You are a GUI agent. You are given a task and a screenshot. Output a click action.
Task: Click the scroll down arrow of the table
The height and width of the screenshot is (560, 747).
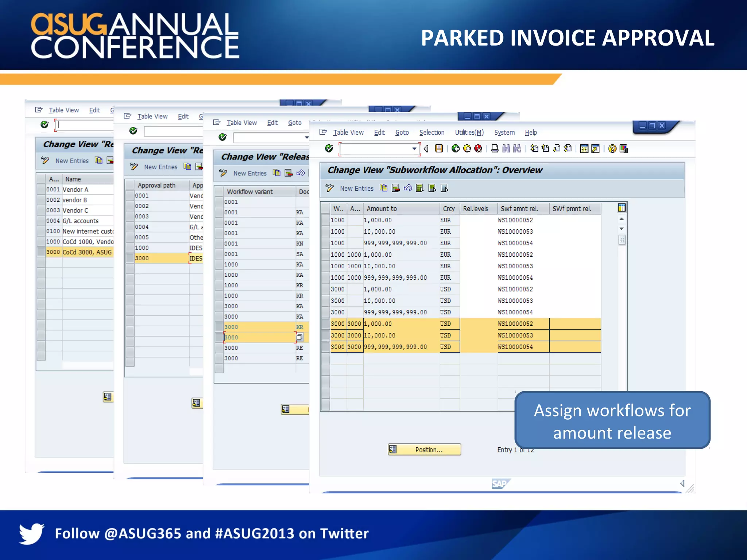pos(622,228)
